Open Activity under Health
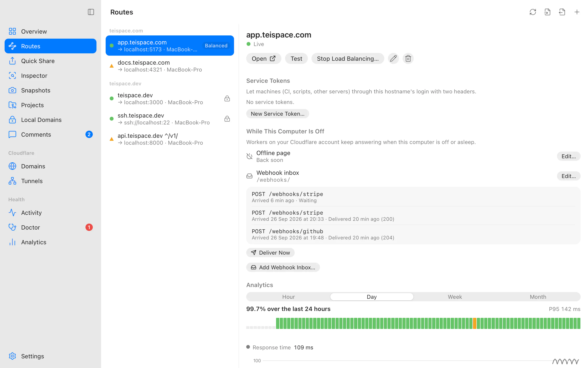Image resolution: width=588 pixels, height=368 pixels. click(51, 213)
